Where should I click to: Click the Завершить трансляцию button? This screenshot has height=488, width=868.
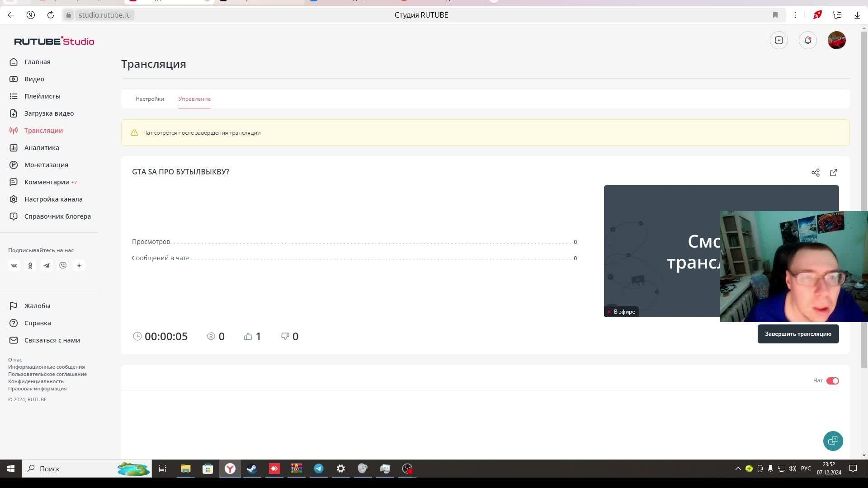tap(798, 334)
